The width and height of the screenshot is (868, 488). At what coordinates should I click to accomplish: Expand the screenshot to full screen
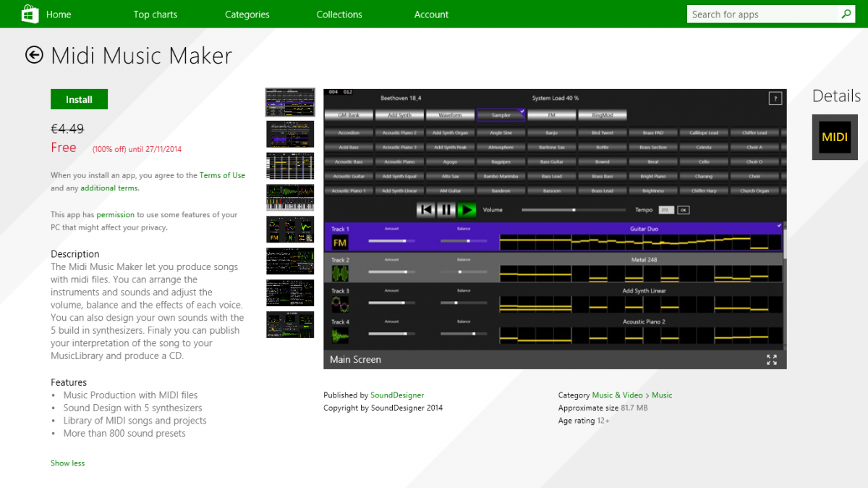coord(772,360)
